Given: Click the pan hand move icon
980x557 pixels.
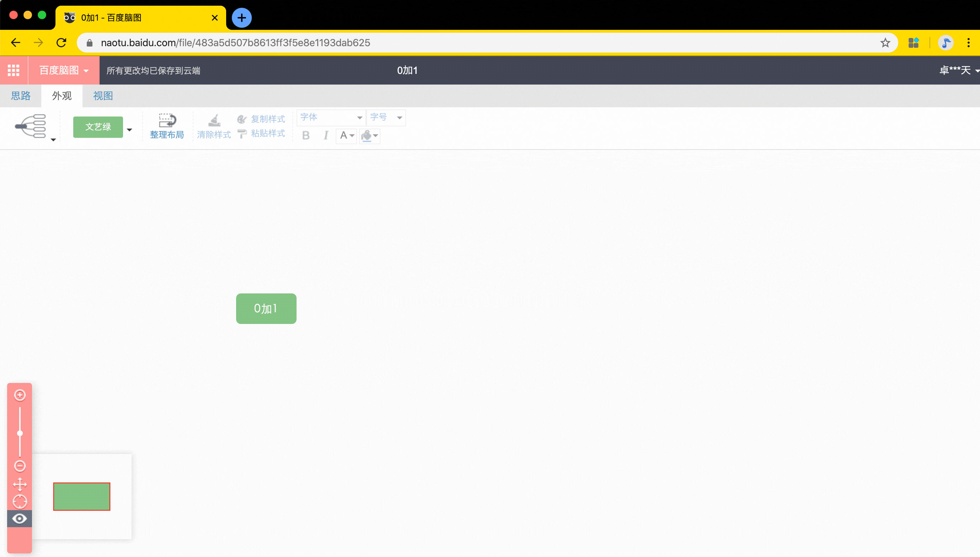Looking at the screenshot, I should click(x=20, y=484).
